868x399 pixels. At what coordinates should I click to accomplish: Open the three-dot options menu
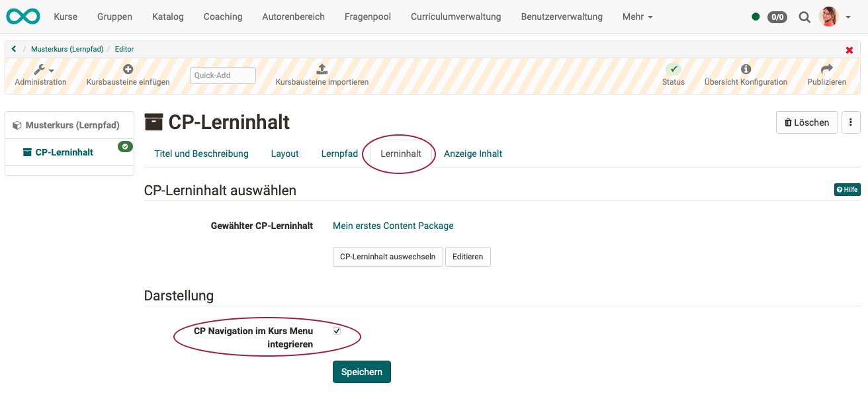coord(851,122)
